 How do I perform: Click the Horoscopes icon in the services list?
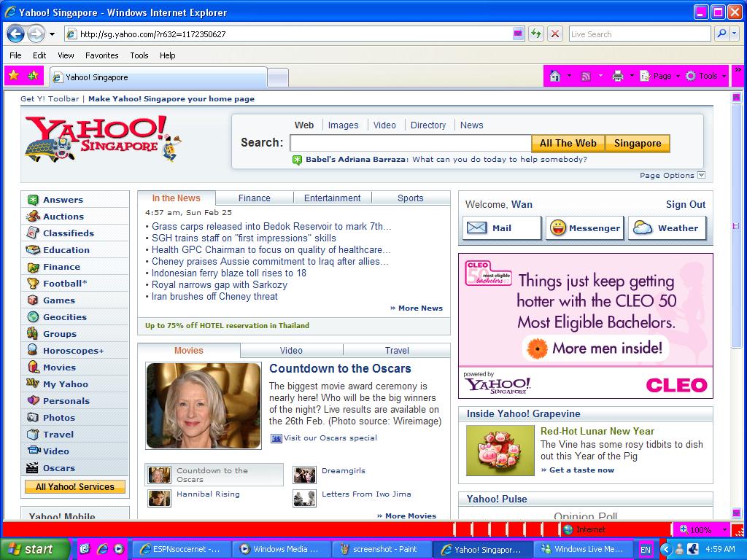tap(33, 351)
